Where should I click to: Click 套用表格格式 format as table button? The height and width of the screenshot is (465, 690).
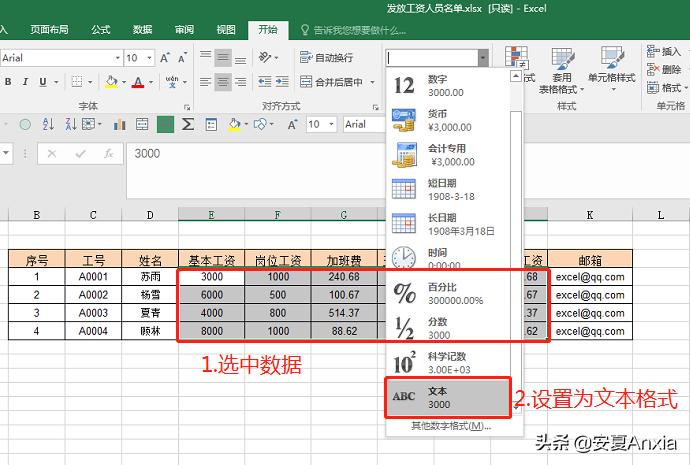562,70
